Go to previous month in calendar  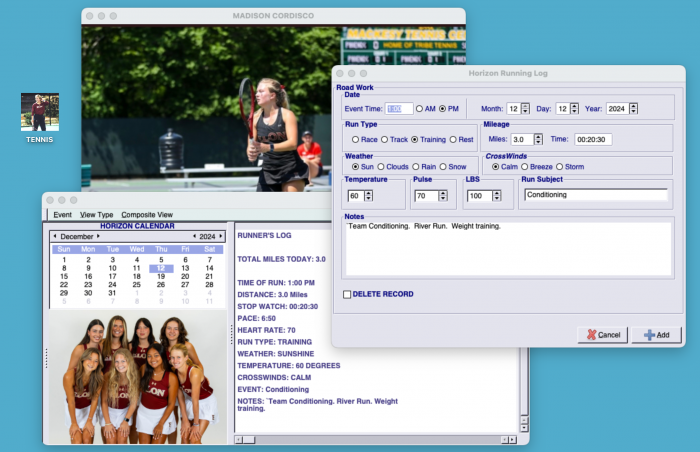pyautogui.click(x=55, y=236)
